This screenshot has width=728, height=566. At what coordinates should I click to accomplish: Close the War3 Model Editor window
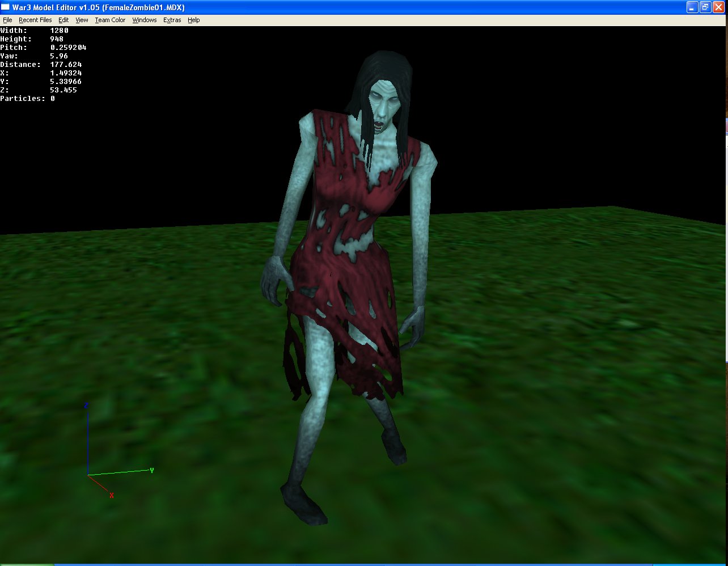click(x=718, y=7)
